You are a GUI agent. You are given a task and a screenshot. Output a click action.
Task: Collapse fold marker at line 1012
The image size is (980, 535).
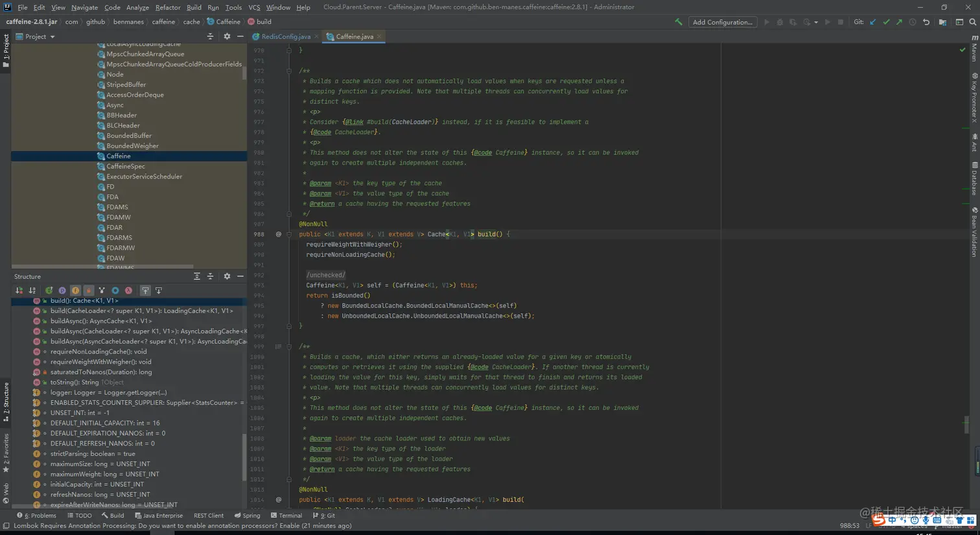pyautogui.click(x=289, y=479)
